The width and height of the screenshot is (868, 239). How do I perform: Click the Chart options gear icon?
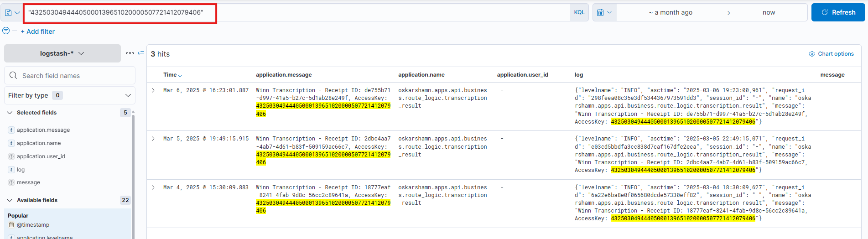811,54
